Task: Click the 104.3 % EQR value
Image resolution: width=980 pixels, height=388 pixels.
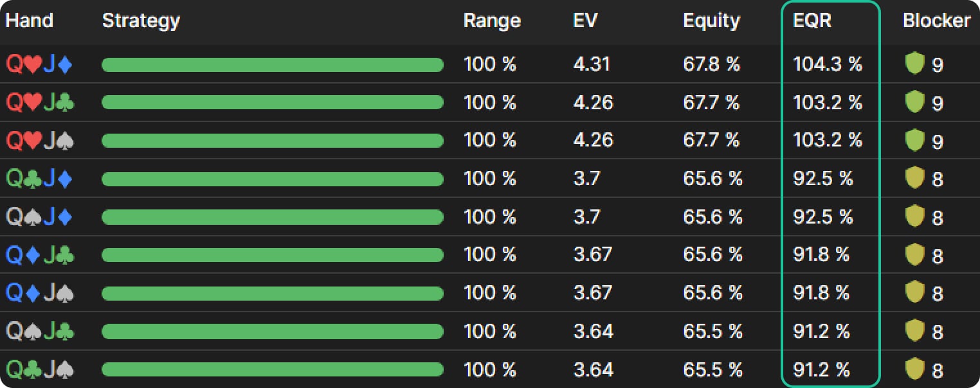Action: (x=827, y=64)
